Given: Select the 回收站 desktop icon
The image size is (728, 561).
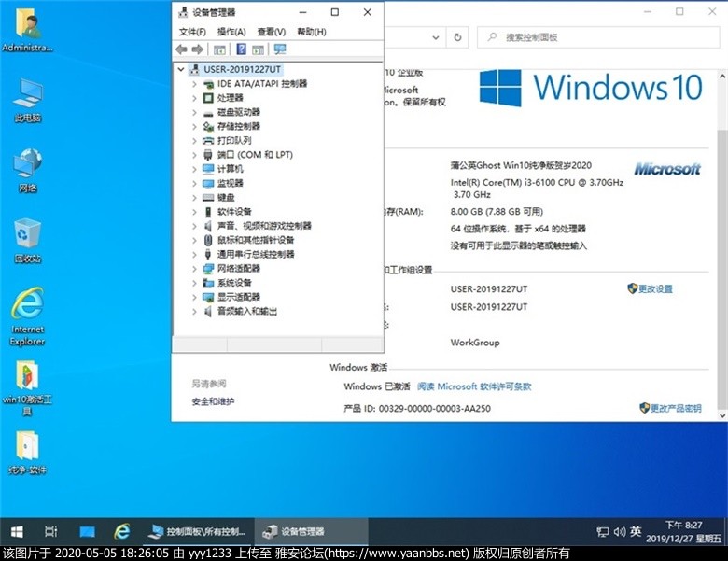Looking at the screenshot, I should [27, 241].
